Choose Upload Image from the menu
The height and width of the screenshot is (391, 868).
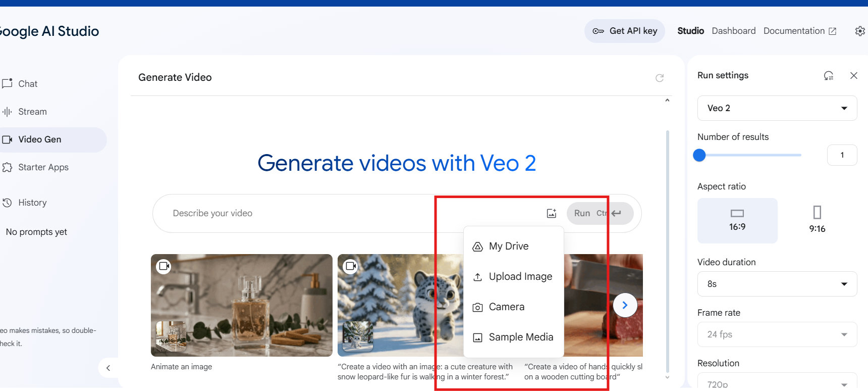coord(520,277)
